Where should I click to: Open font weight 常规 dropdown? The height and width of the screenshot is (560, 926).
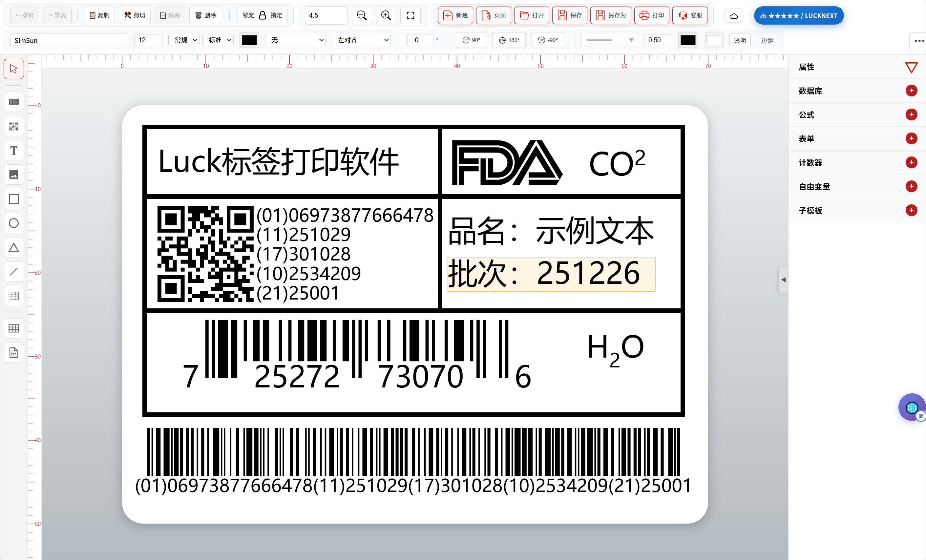[184, 40]
